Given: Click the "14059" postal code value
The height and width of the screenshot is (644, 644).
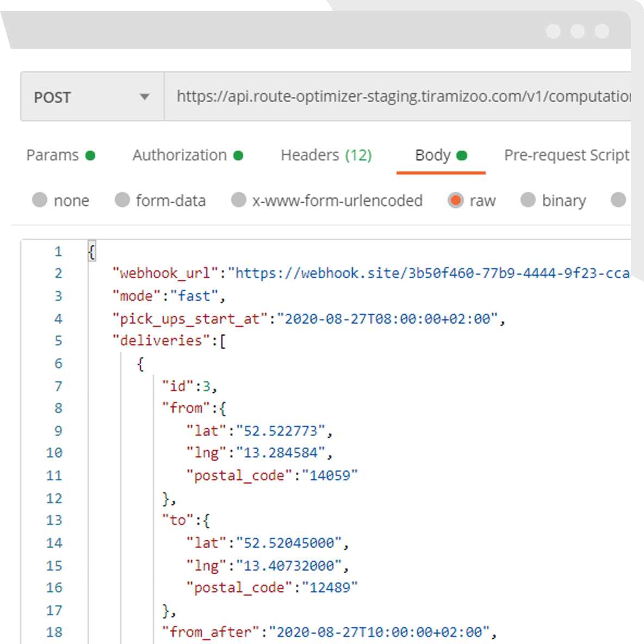Looking at the screenshot, I should [330, 475].
